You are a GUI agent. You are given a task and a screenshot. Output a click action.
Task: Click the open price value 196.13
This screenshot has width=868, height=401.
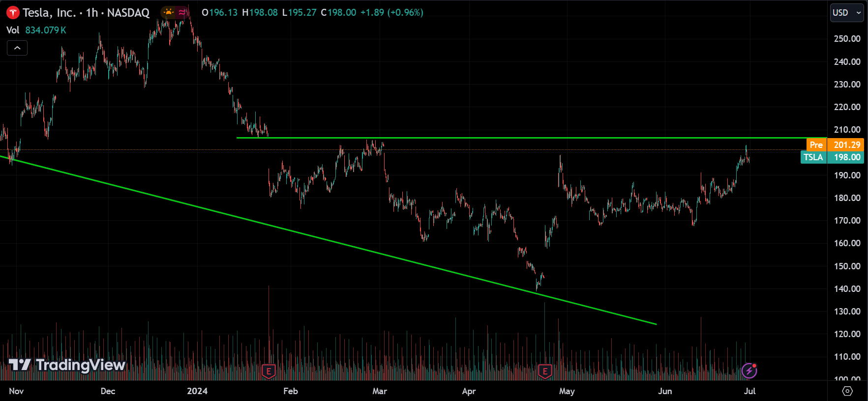pos(223,12)
